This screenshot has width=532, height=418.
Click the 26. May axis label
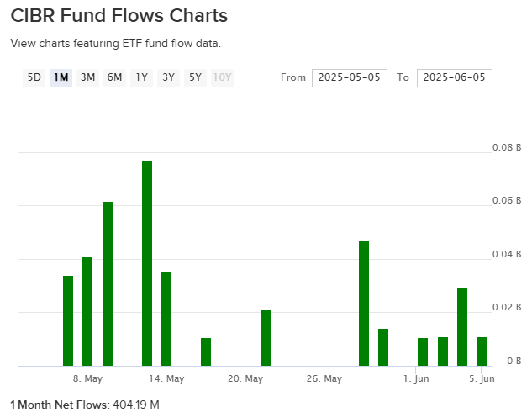click(324, 378)
